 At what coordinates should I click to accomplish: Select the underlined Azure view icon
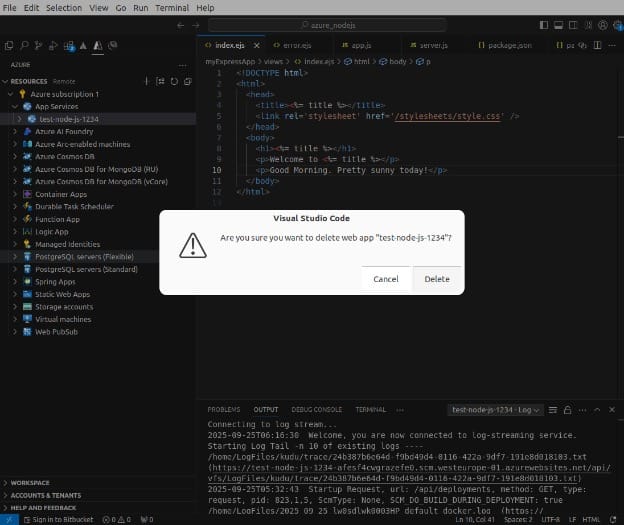coord(98,46)
